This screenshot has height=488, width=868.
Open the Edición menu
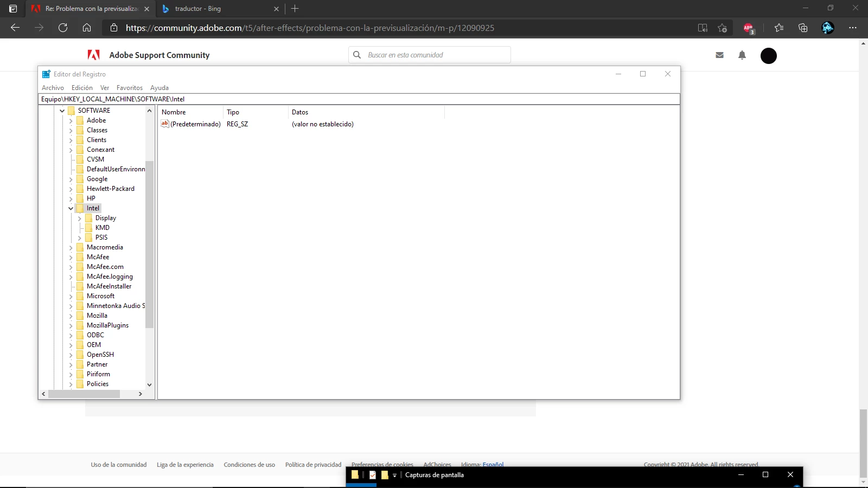82,87
